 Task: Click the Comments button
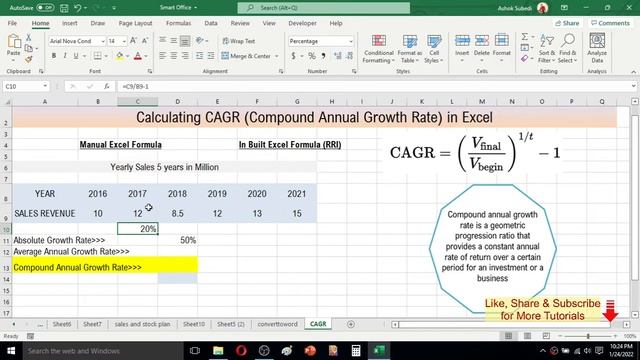click(611, 23)
